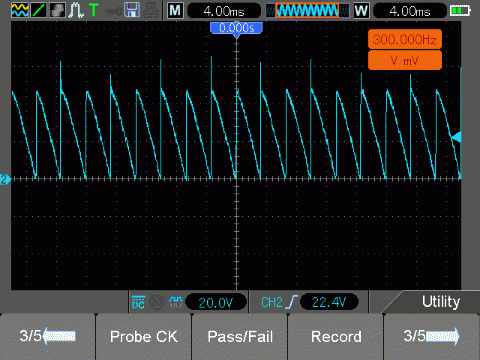Click the waveform memory position overview bar
The image size is (480, 360).
click(x=307, y=11)
